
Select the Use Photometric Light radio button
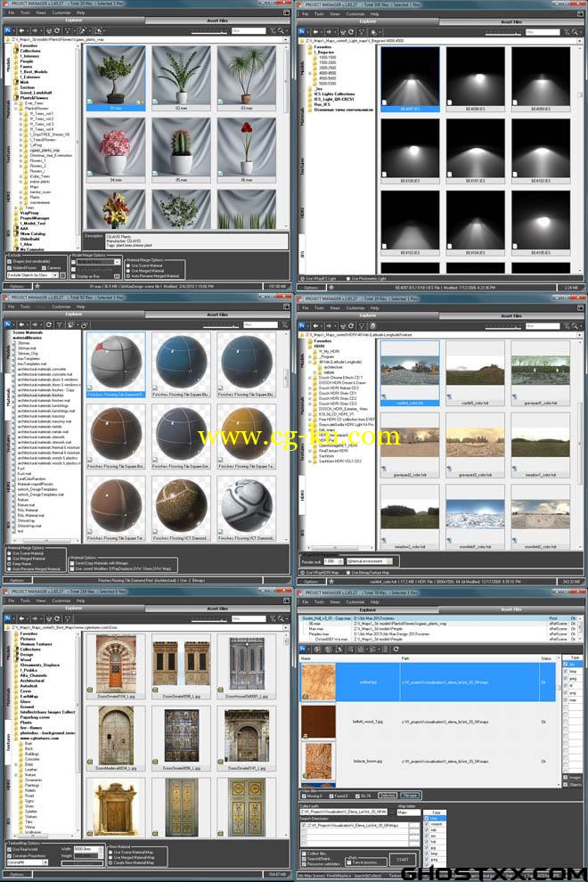(x=348, y=279)
